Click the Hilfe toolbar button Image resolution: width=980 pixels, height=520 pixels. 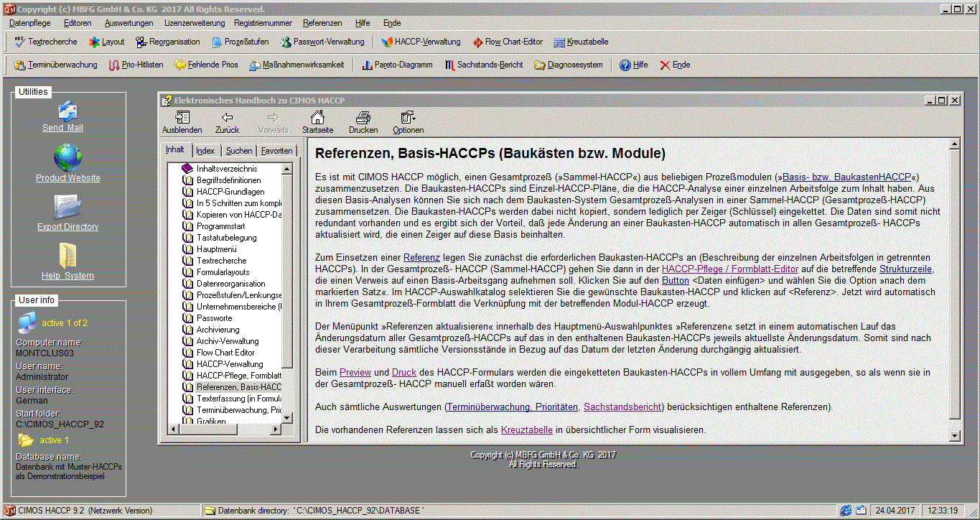point(633,65)
